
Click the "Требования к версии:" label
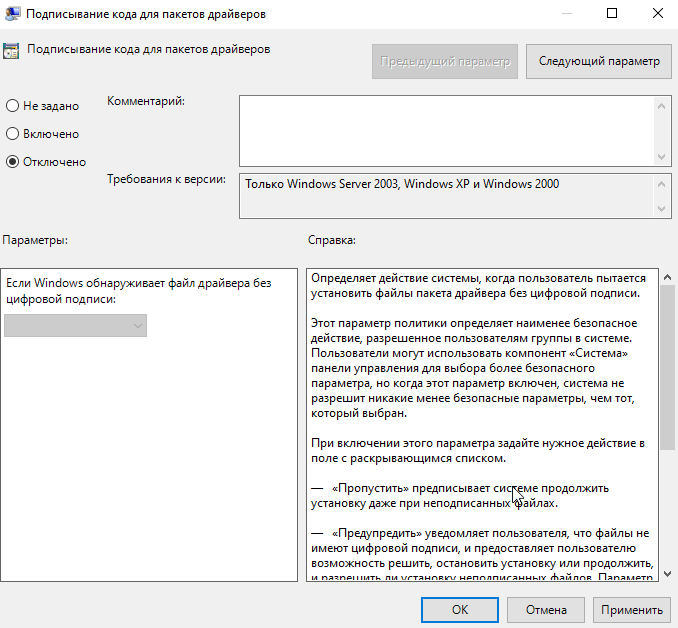tap(166, 179)
